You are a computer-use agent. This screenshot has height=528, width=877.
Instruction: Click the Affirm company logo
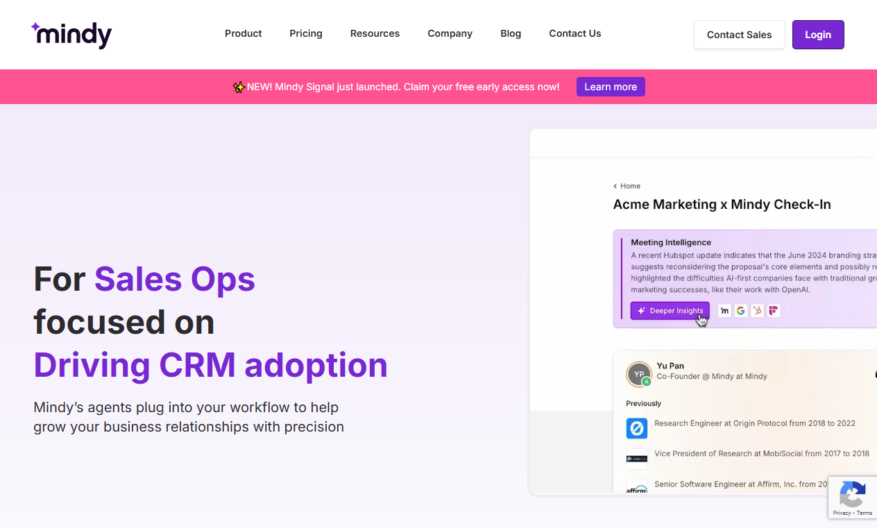[x=636, y=487]
